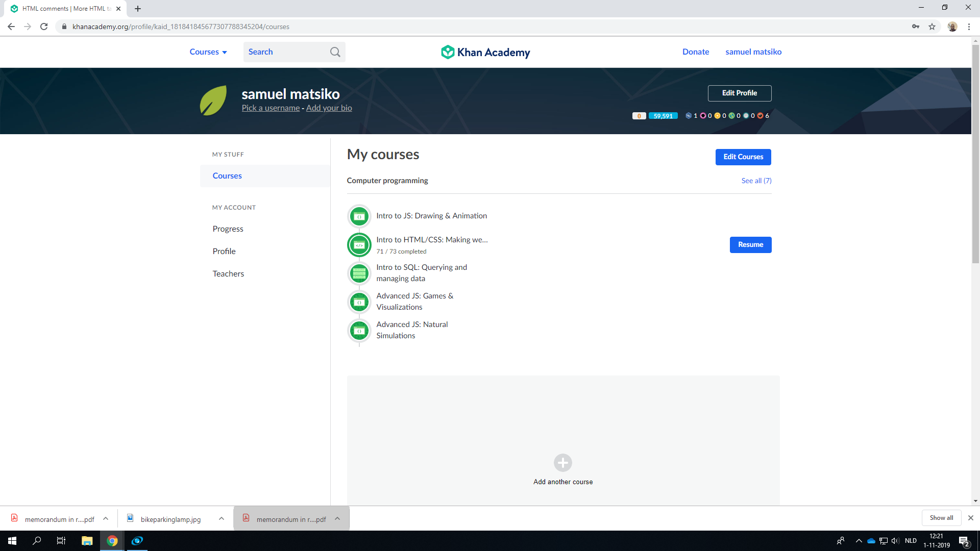Open options for first memorandum pdf download

click(x=106, y=518)
